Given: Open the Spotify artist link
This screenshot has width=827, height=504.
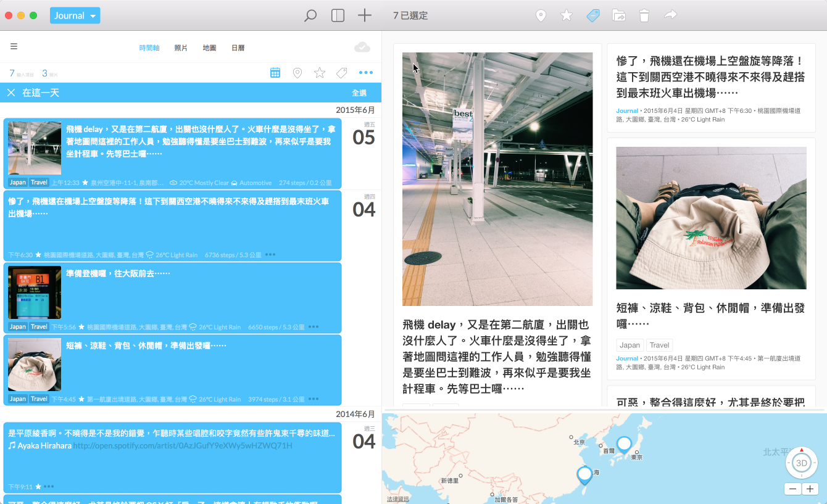Looking at the screenshot, I should [x=183, y=445].
